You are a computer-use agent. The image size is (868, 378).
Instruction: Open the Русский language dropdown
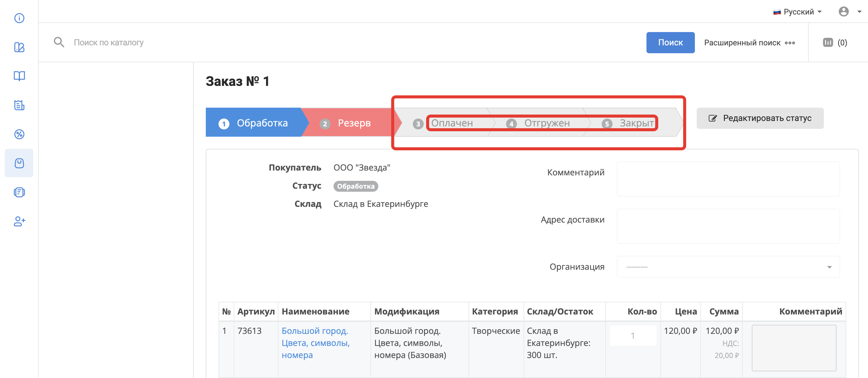[797, 12]
